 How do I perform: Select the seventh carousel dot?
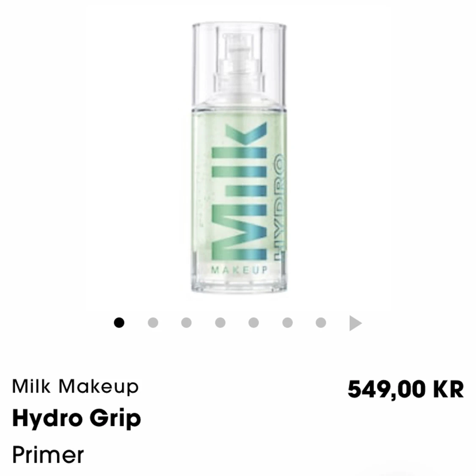point(321,322)
